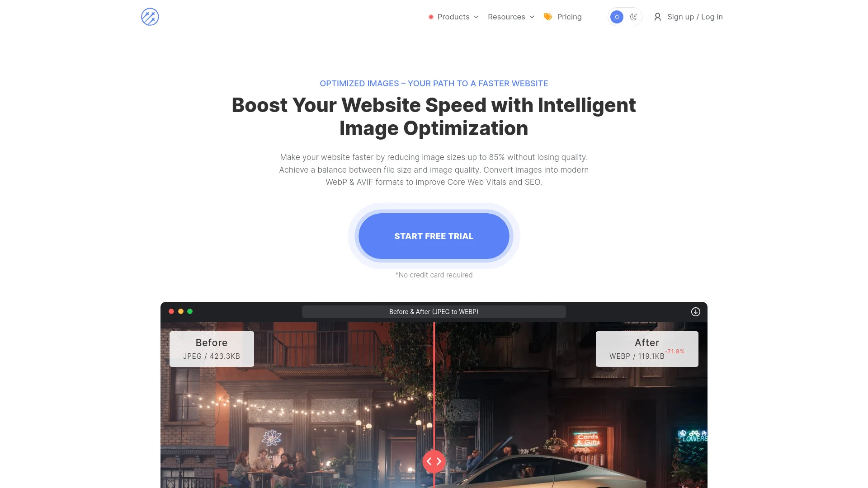Click the Products dot indicator icon
The height and width of the screenshot is (488, 868).
431,17
